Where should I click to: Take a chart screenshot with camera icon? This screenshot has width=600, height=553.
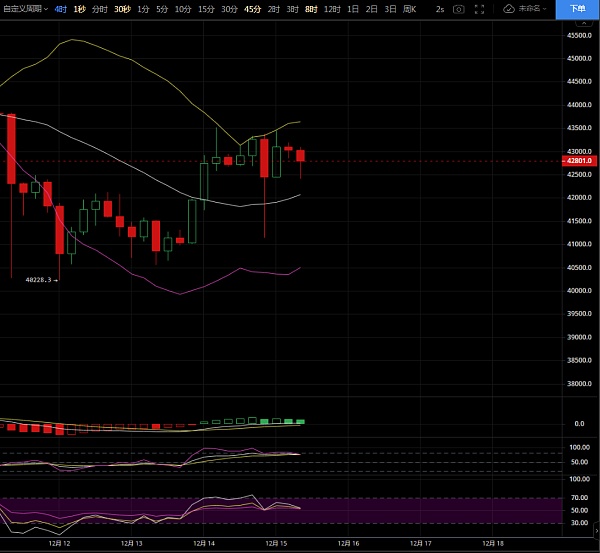point(459,8)
